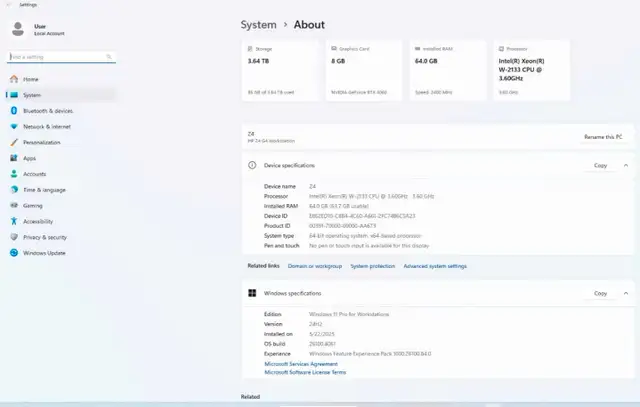Select the System monitor icon
Viewport: 640px width, 407px height.
tap(14, 95)
